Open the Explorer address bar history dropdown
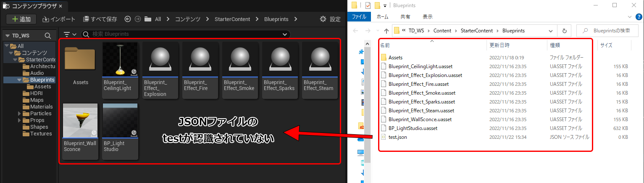The width and height of the screenshot is (644, 183). [x=550, y=31]
